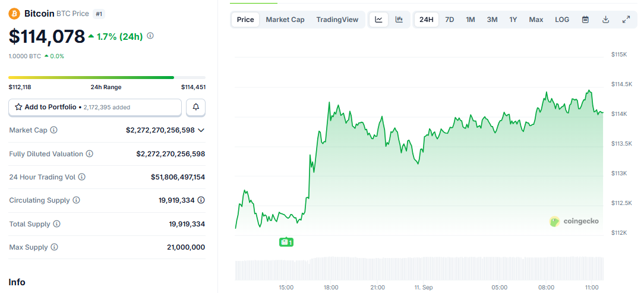Switch to line chart view icon

(378, 19)
